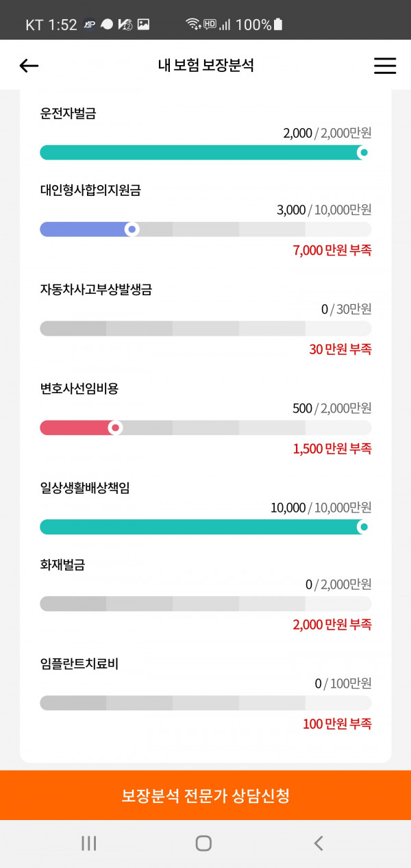The image size is (411, 868).
Task: Tap the gallery image notification icon
Action: 143,25
